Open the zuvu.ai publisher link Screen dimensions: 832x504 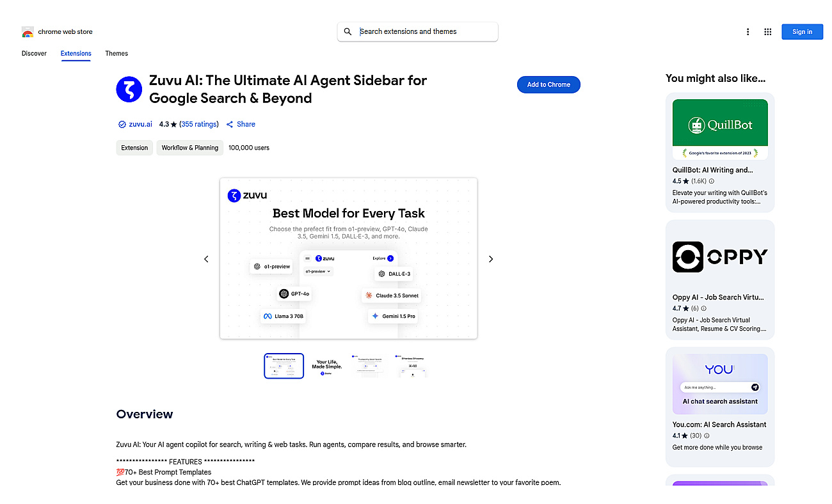pyautogui.click(x=140, y=124)
